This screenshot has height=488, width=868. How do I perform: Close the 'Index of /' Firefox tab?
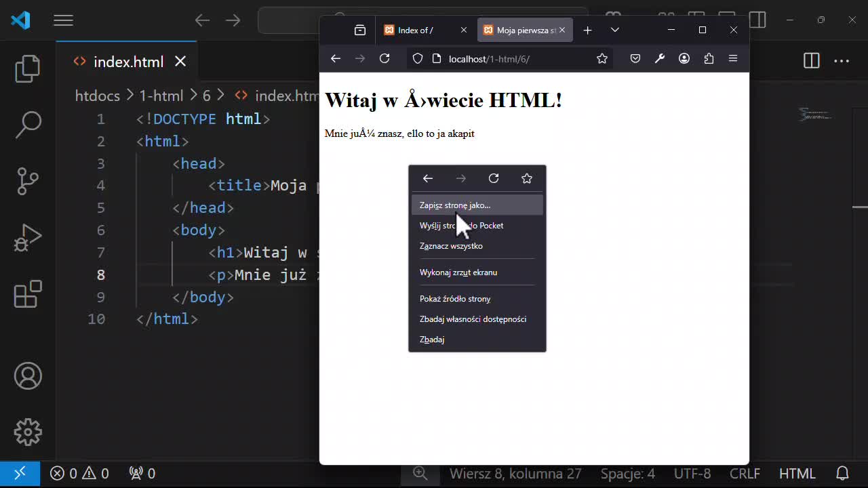(464, 30)
